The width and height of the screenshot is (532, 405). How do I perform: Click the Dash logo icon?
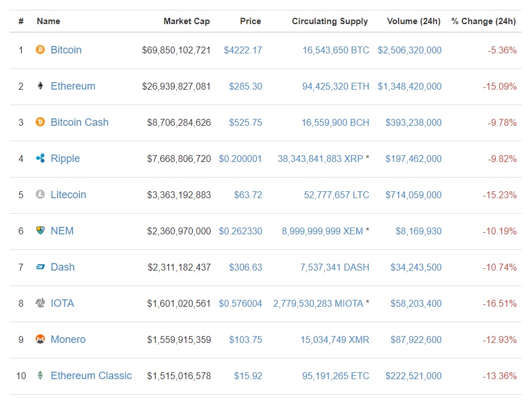click(40, 267)
